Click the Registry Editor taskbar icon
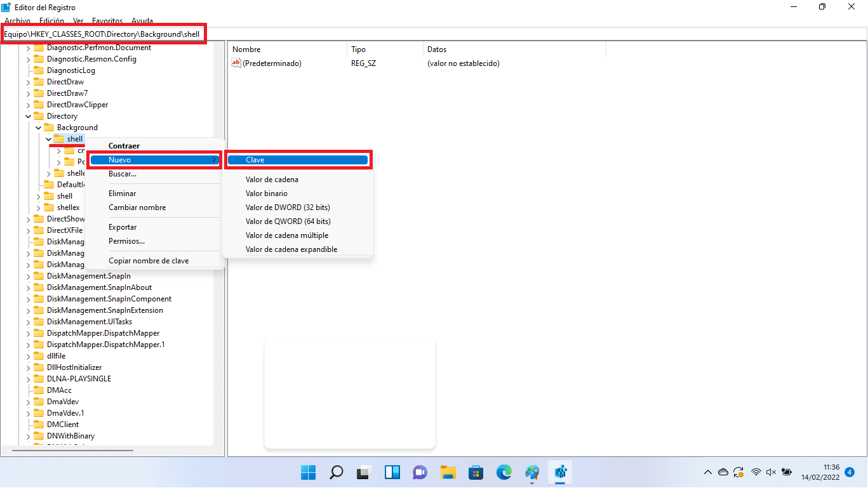The width and height of the screenshot is (868, 488). (560, 472)
